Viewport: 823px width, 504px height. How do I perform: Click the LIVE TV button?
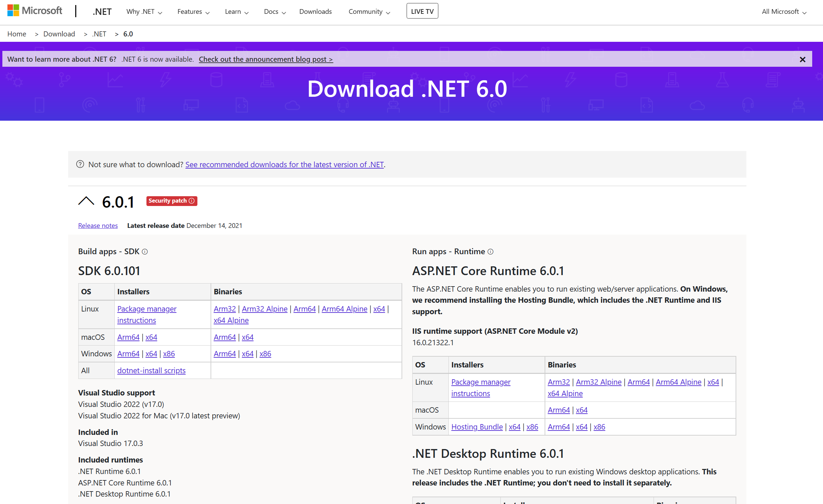point(422,11)
